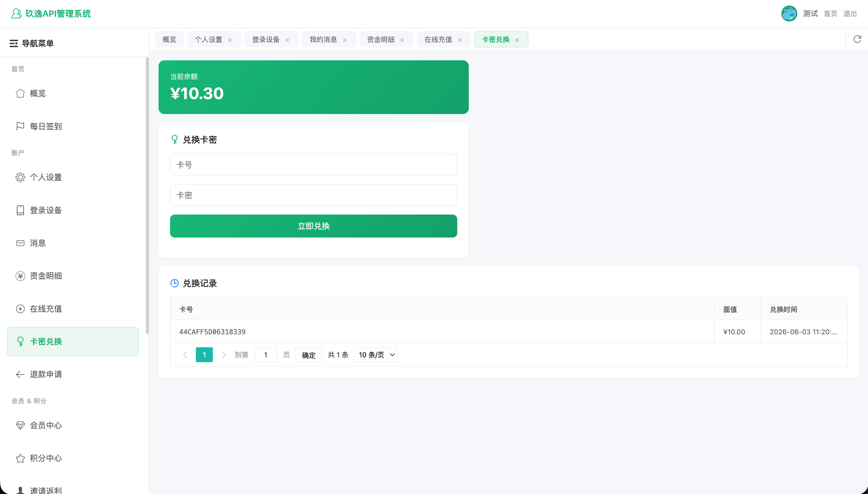Focus the 卡号 input field
Screen dimensions: 868x494
(x=313, y=165)
